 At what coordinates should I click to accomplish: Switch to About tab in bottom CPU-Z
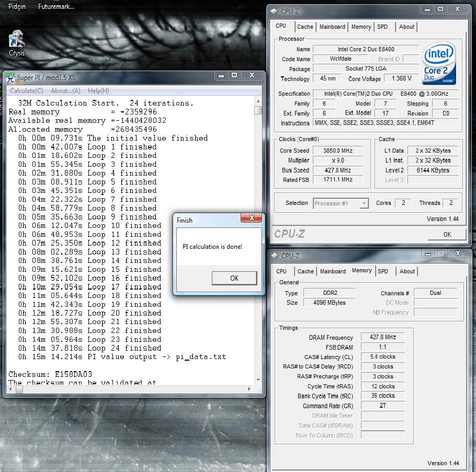[407, 271]
